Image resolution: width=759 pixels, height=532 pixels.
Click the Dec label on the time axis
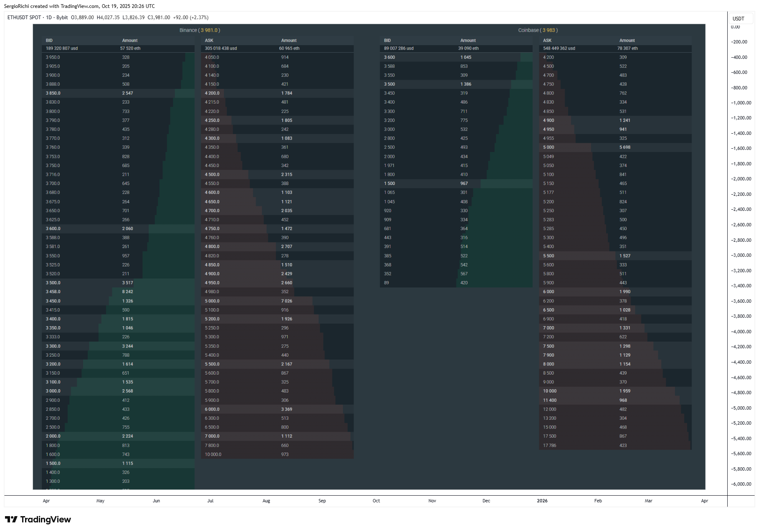coord(487,501)
